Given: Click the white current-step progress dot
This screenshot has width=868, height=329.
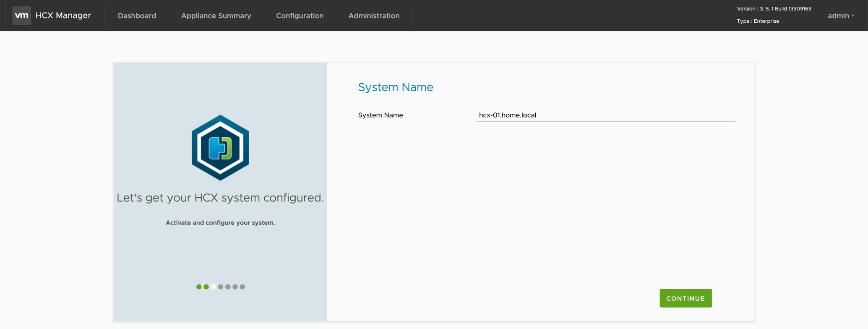Looking at the screenshot, I should click(x=214, y=287).
